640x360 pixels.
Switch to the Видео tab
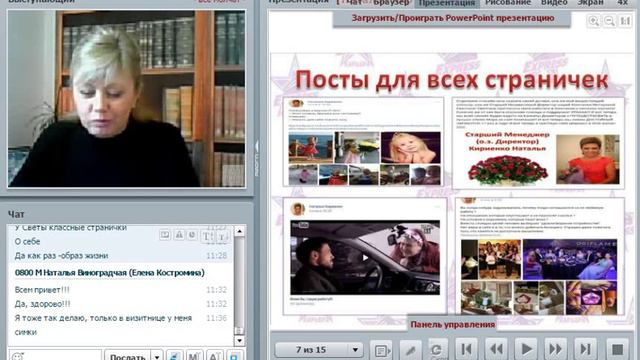pos(554,2)
